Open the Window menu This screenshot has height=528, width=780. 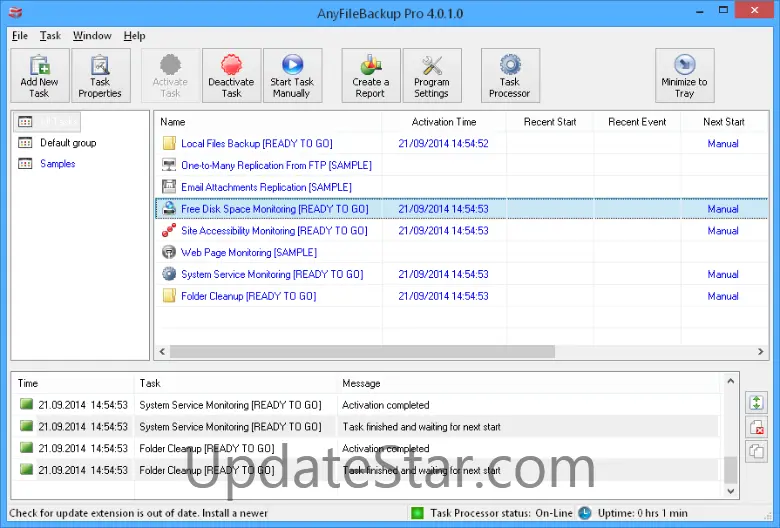point(92,36)
